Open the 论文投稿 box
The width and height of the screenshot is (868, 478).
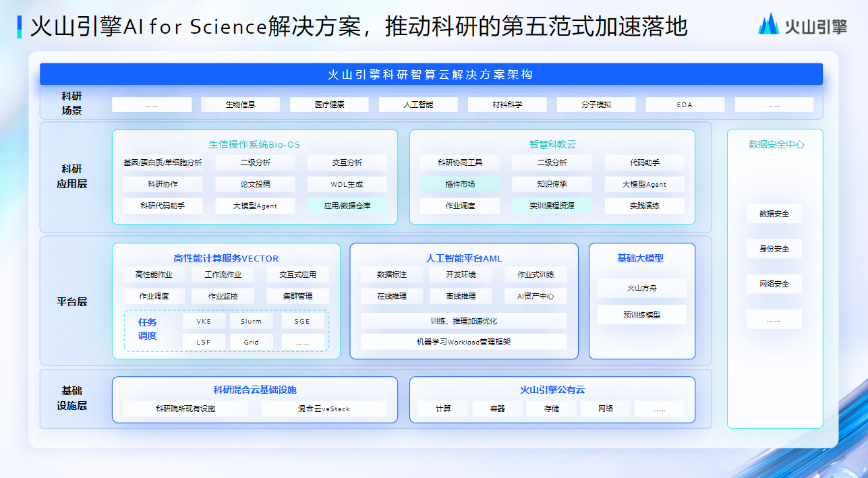tap(256, 184)
